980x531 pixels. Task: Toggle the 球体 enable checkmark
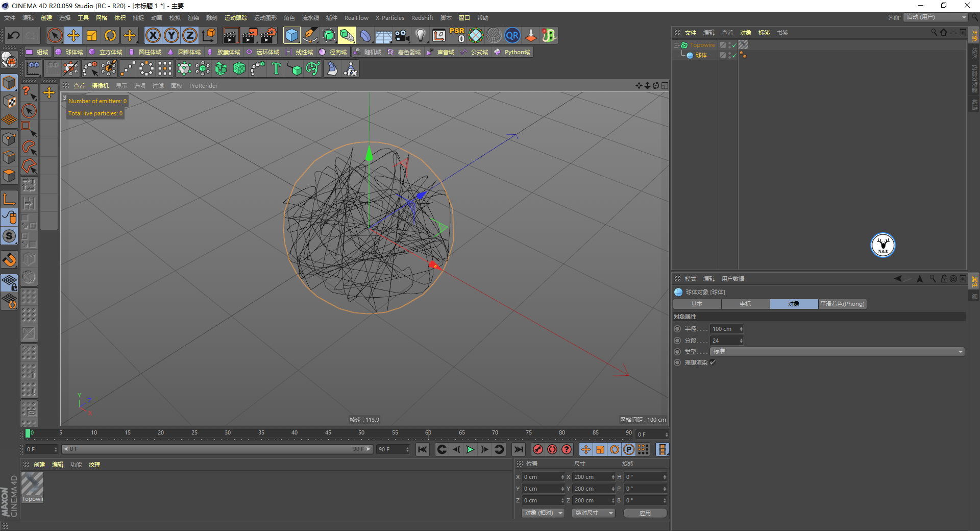[734, 55]
